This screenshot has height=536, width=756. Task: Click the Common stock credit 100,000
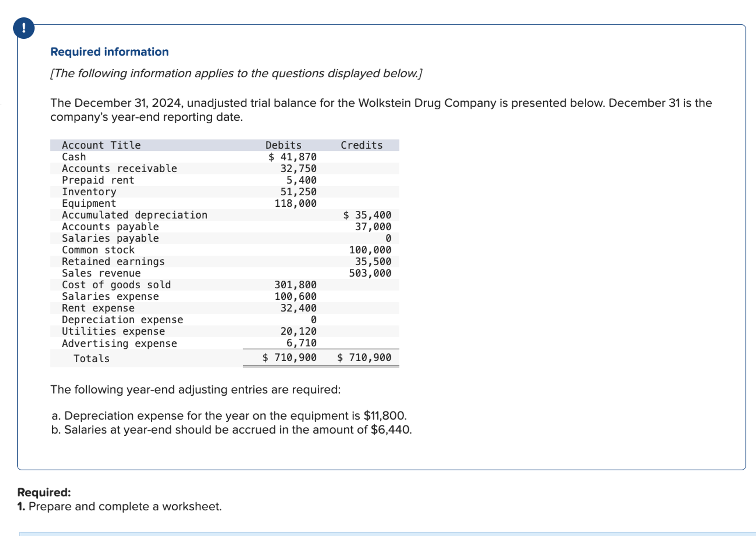pos(370,250)
